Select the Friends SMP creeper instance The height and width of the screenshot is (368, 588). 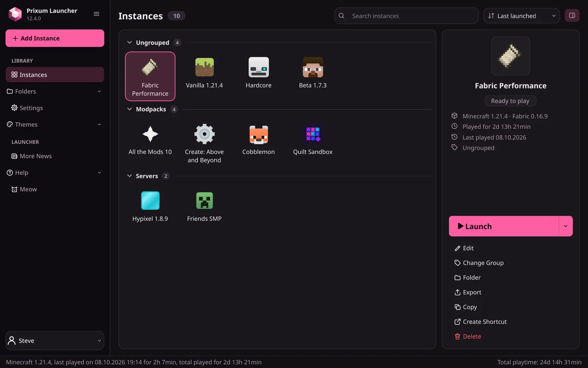coord(204,207)
